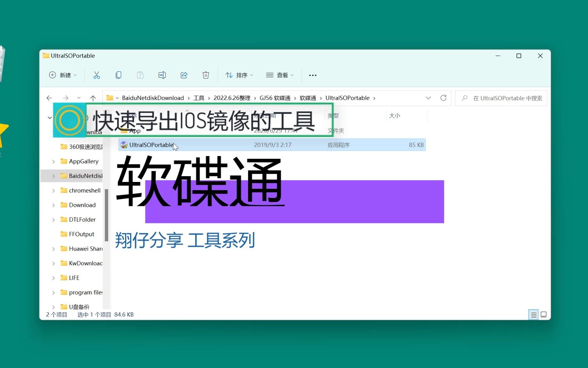Screen dimensions: 588x368
Task: Navigate back using the back arrow
Action: coord(49,98)
